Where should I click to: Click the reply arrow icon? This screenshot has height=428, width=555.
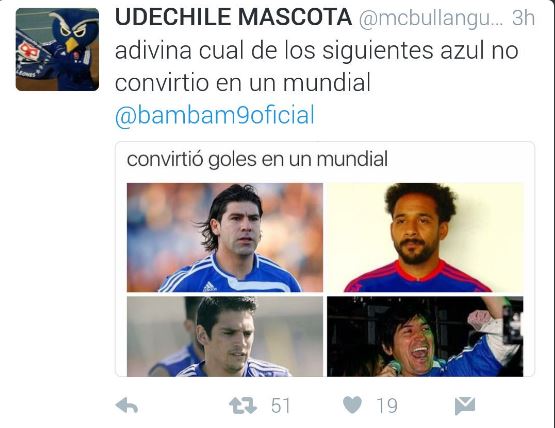127,405
